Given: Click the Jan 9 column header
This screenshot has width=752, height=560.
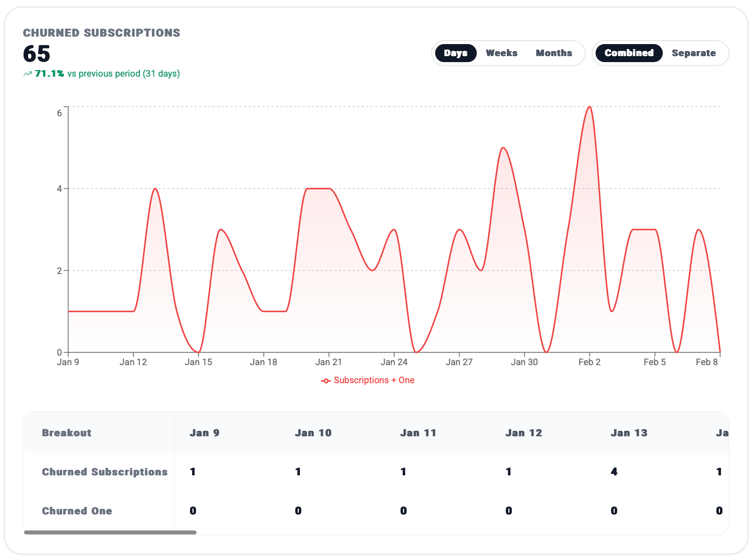Looking at the screenshot, I should point(205,433).
